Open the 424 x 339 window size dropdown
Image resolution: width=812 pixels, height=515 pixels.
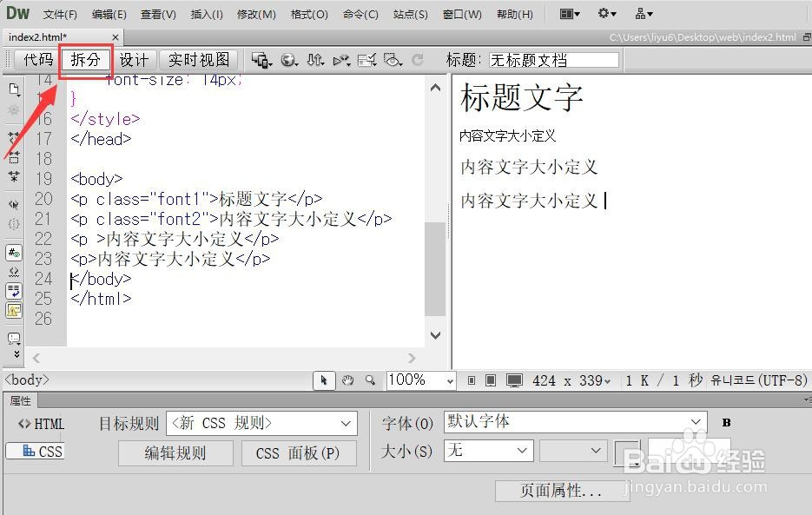[x=573, y=380]
